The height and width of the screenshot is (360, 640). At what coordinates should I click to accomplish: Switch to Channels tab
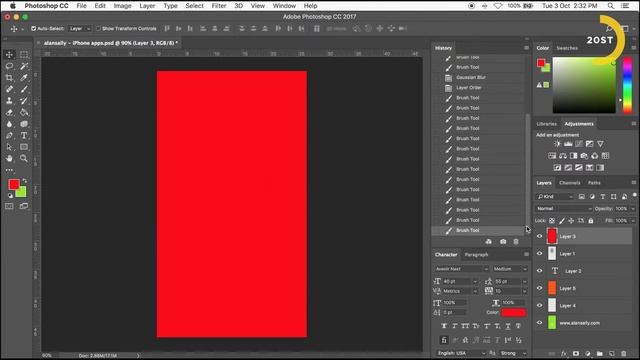click(569, 183)
